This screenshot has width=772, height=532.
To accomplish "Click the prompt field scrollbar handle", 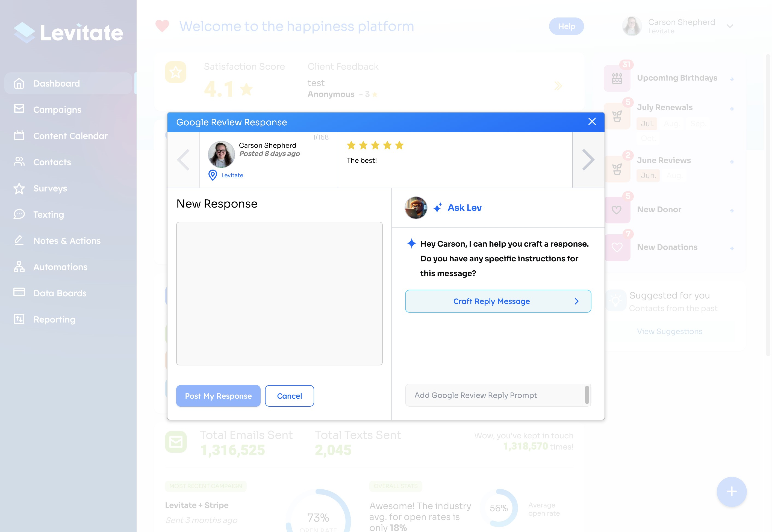I will tap(587, 395).
